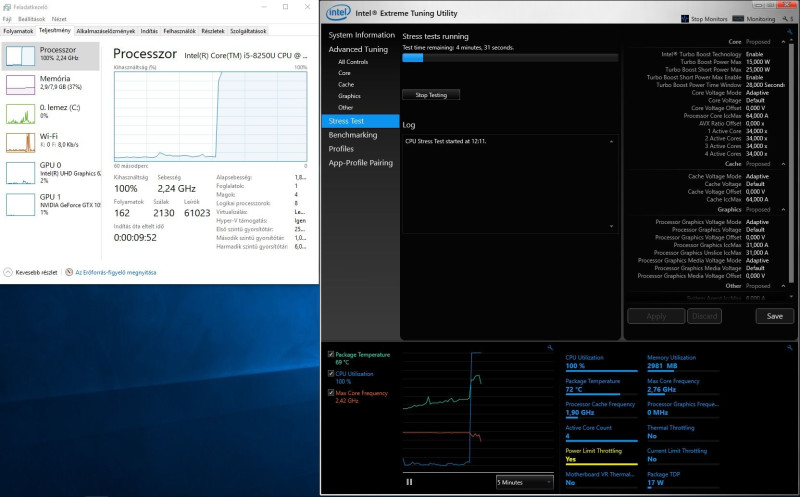Uncheck the Max Core Frequency checkbox

pyautogui.click(x=331, y=393)
